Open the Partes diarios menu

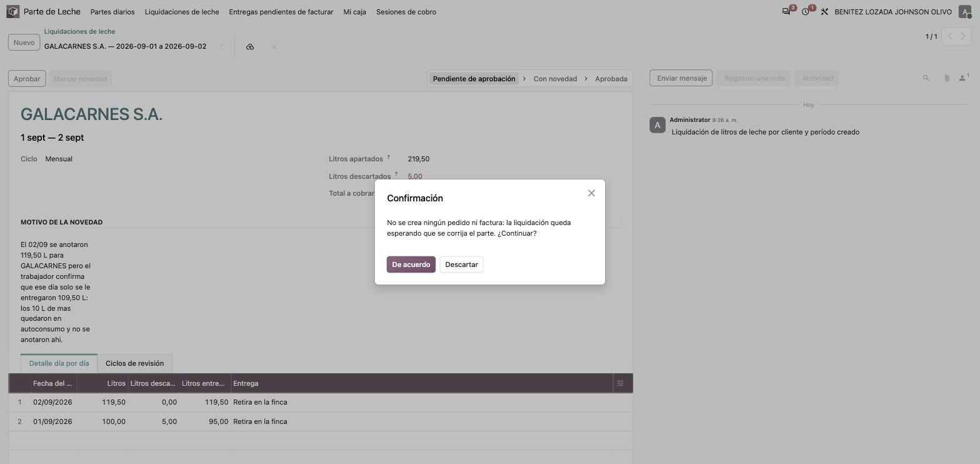pos(112,12)
